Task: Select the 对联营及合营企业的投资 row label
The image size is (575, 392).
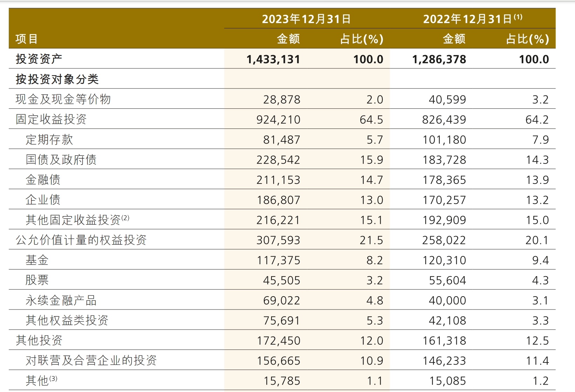Action: (x=91, y=360)
